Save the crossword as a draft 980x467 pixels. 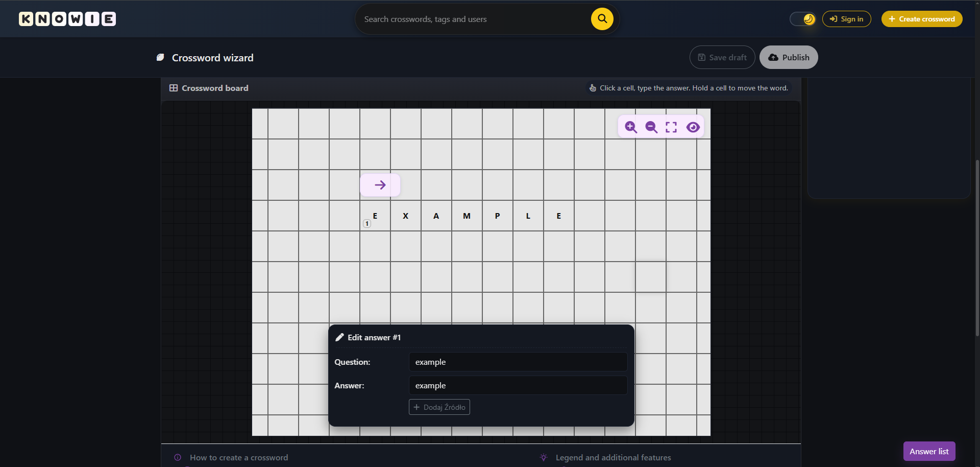(x=722, y=57)
